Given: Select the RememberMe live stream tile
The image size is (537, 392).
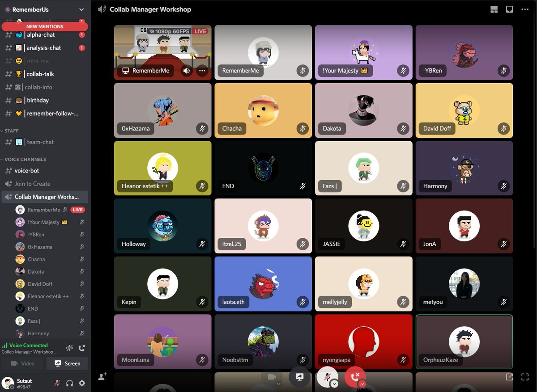Looking at the screenshot, I should [163, 52].
